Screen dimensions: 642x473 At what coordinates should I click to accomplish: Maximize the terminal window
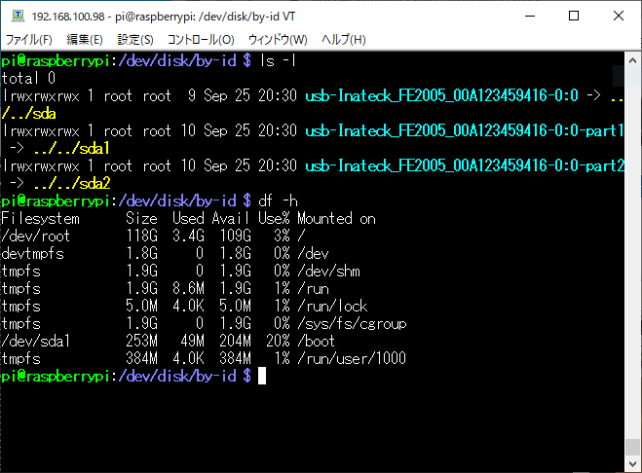pyautogui.click(x=574, y=16)
